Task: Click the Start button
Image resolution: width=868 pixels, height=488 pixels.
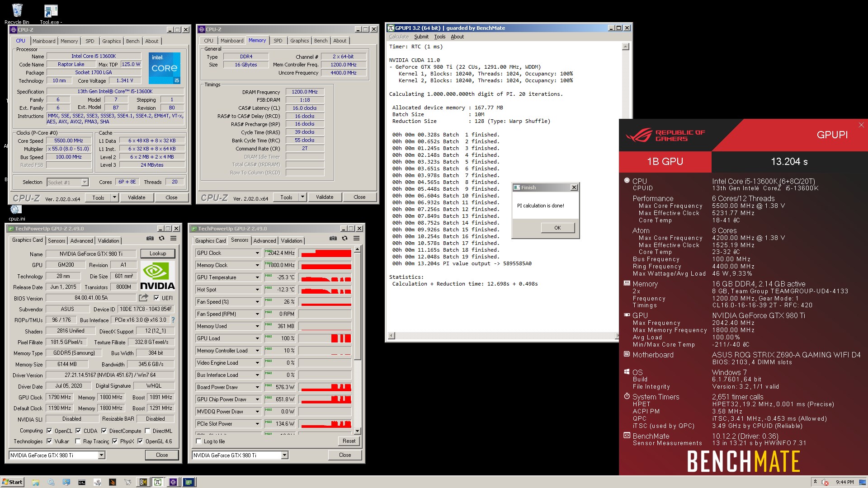Action: pos(13,482)
